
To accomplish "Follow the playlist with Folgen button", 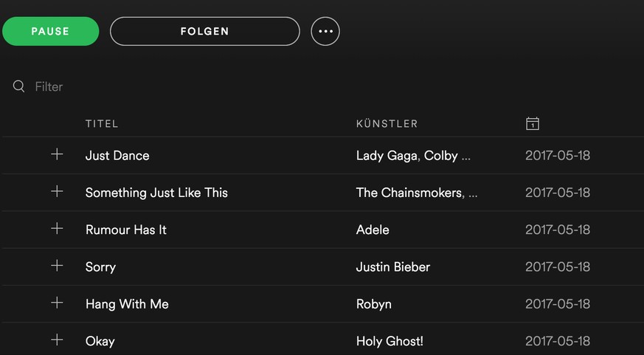I will pyautogui.click(x=204, y=32).
